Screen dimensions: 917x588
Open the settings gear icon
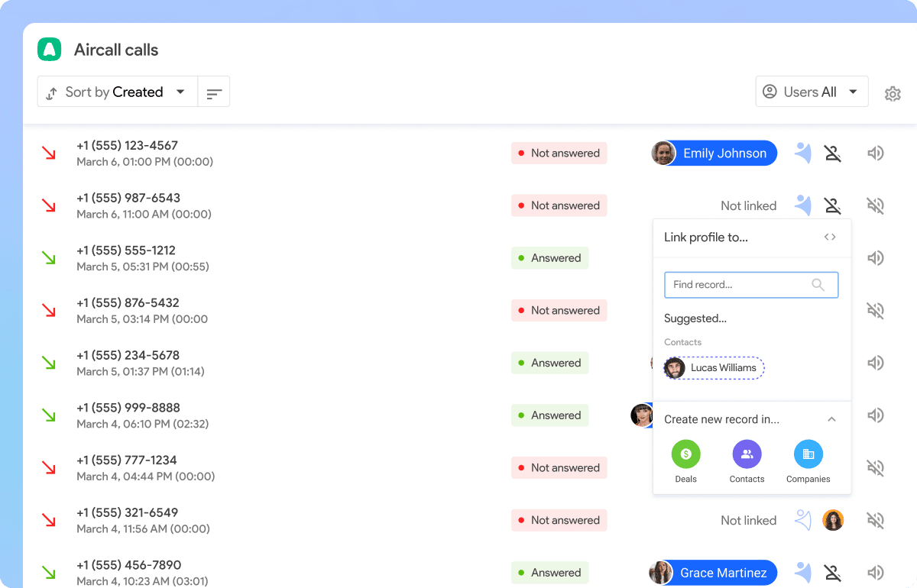[893, 93]
